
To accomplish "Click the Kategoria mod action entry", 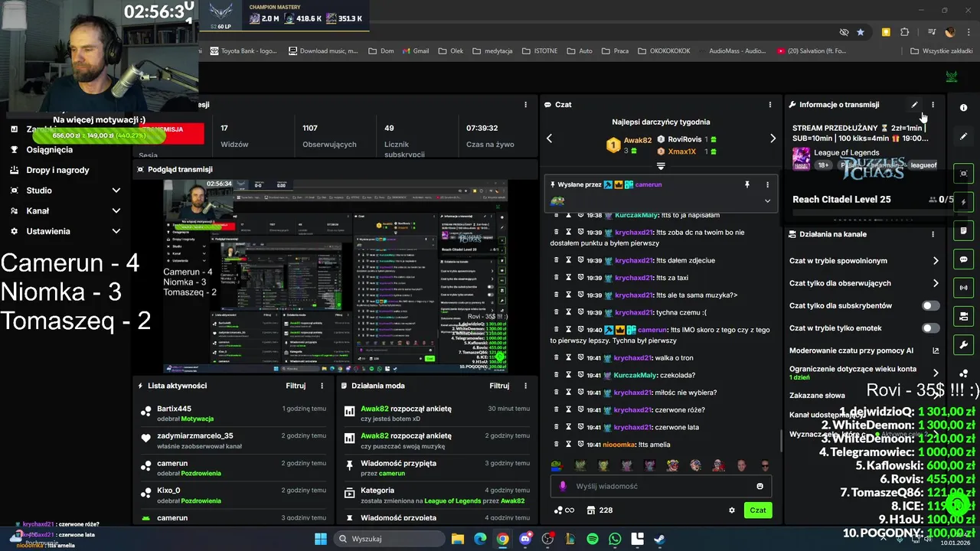I will click(438, 495).
